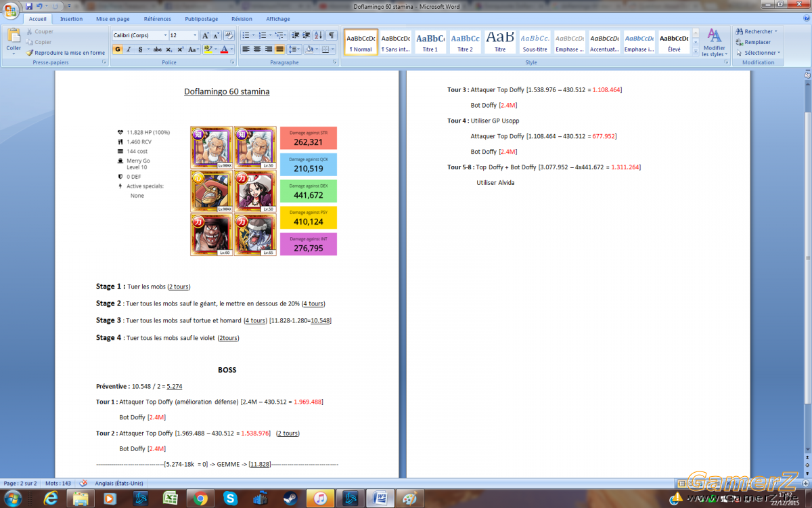Viewport: 812px width, 508px height.
Task: Apply the Sous-titre style
Action: point(535,42)
